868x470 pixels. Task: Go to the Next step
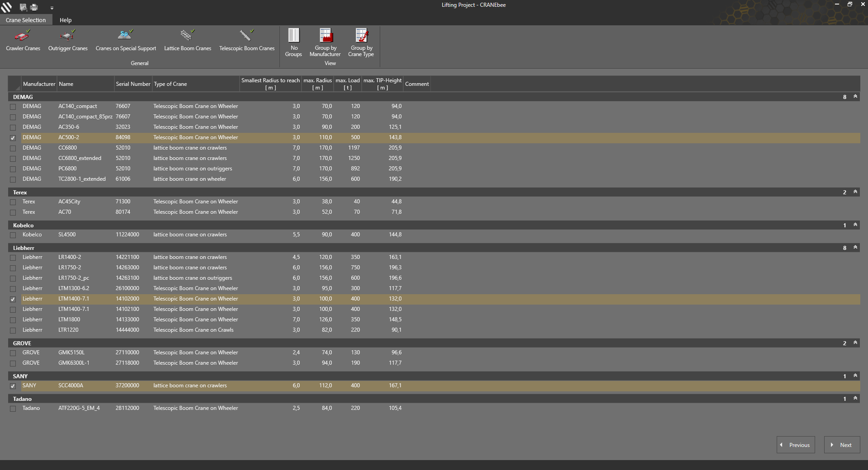842,445
